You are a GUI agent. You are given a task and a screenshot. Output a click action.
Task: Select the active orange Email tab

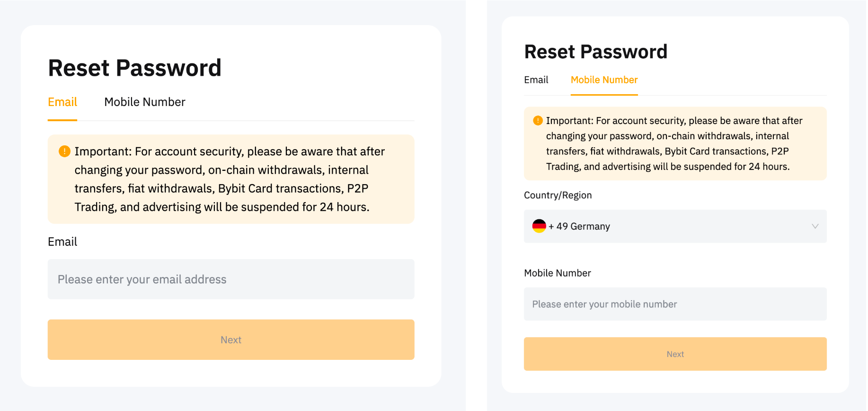coord(62,102)
